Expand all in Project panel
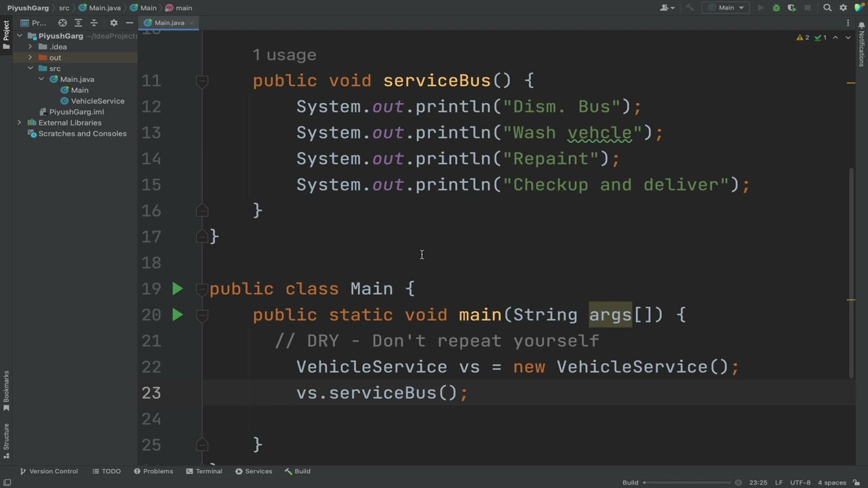 click(78, 23)
